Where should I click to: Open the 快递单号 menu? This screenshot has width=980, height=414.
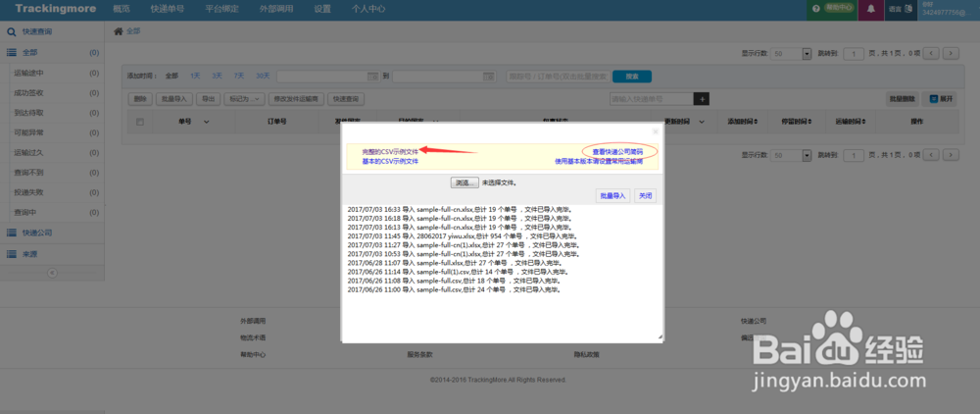click(168, 10)
